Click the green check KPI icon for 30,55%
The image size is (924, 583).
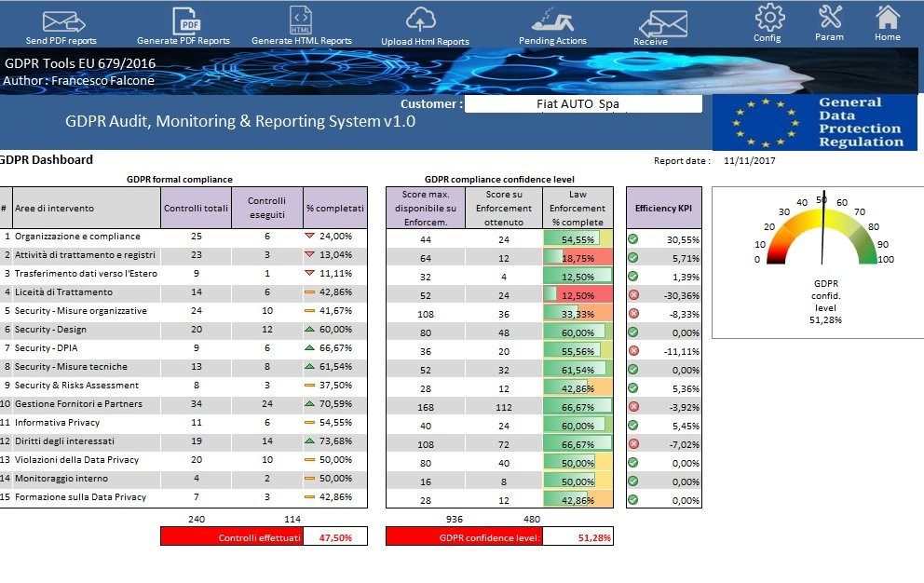pyautogui.click(x=632, y=239)
